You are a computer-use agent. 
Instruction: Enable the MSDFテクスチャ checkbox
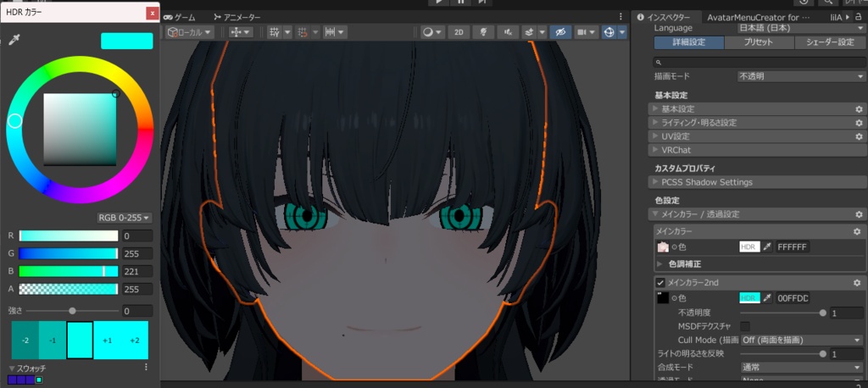pyautogui.click(x=745, y=326)
